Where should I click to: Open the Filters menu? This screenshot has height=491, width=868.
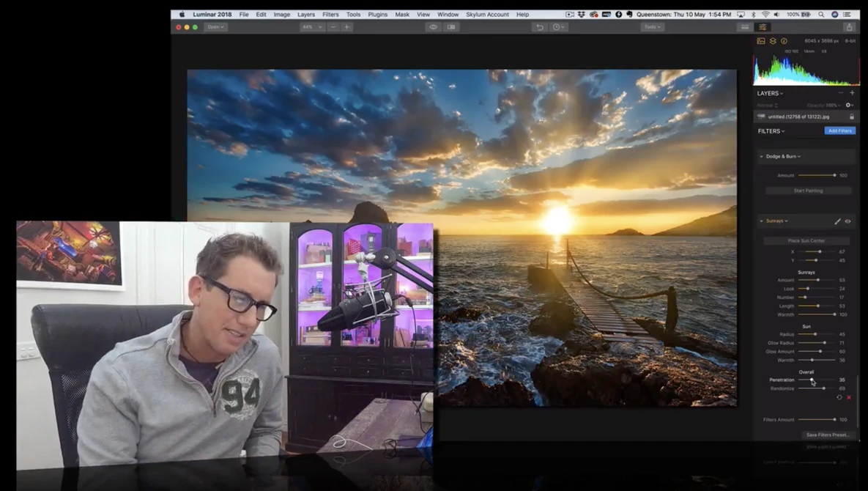(x=330, y=15)
